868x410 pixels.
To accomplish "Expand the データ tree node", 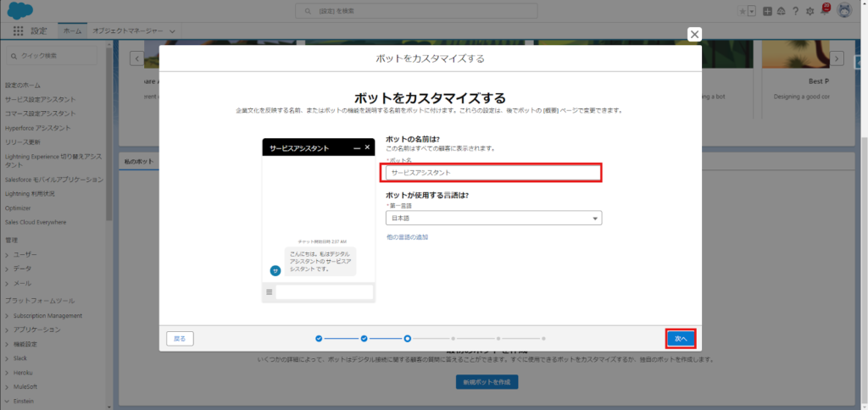I will (x=7, y=269).
